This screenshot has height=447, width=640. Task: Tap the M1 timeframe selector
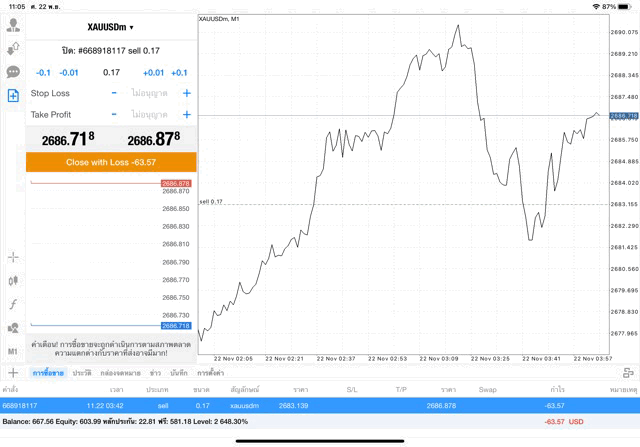pyautogui.click(x=13, y=352)
